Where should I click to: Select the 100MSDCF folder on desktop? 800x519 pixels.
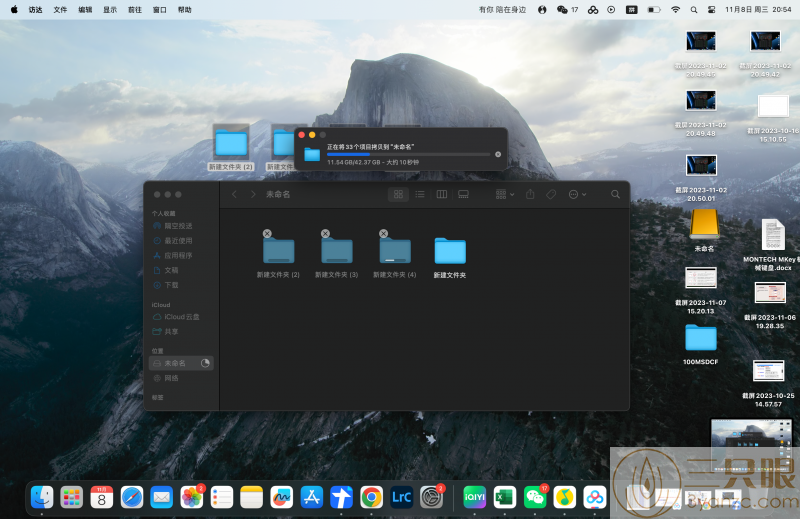(701, 338)
